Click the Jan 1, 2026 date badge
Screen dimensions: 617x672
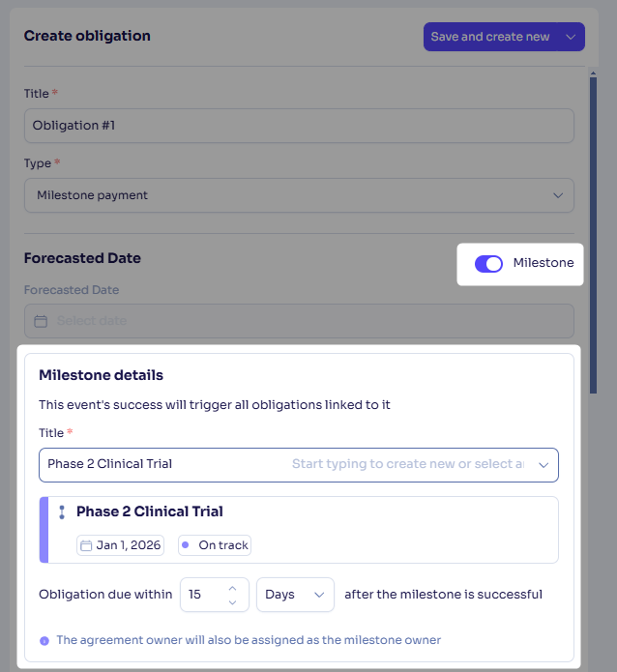click(x=121, y=545)
